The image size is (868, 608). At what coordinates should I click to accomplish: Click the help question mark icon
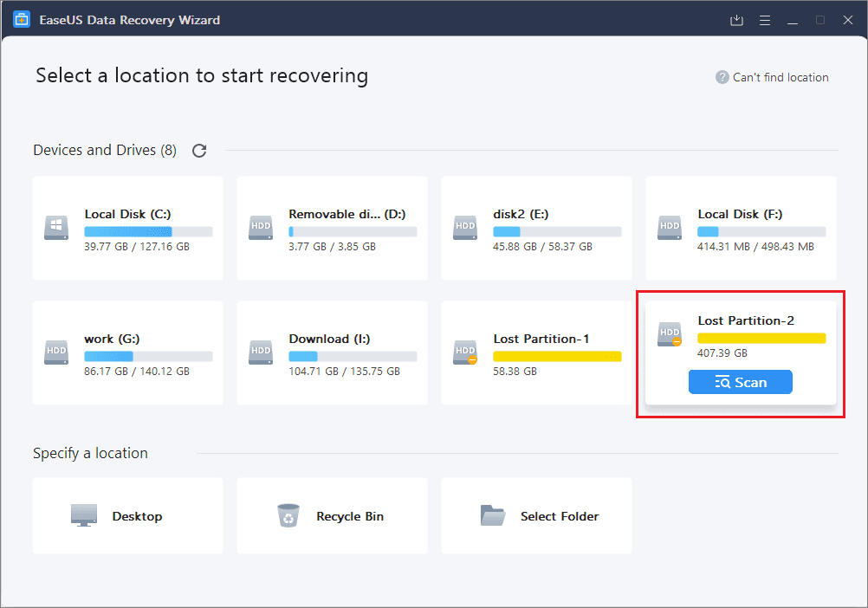[x=722, y=78]
